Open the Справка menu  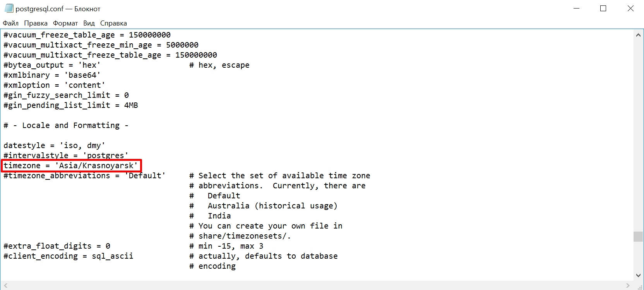tap(113, 23)
